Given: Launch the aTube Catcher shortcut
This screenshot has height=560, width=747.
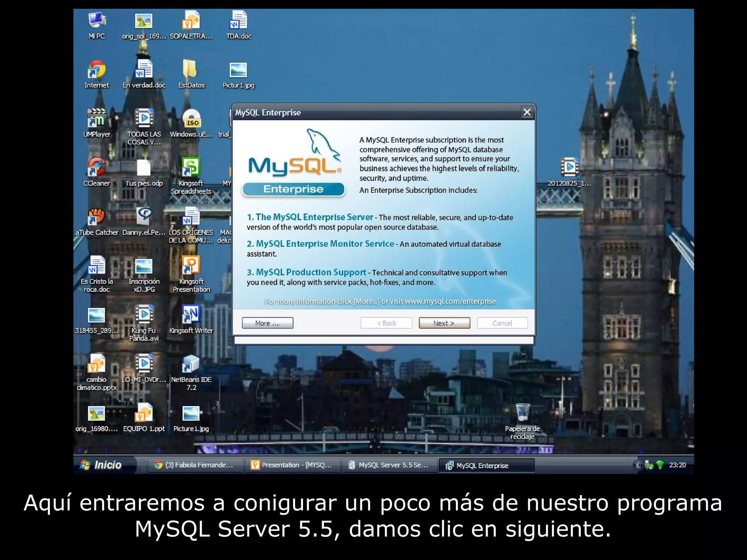Looking at the screenshot, I should (x=96, y=221).
